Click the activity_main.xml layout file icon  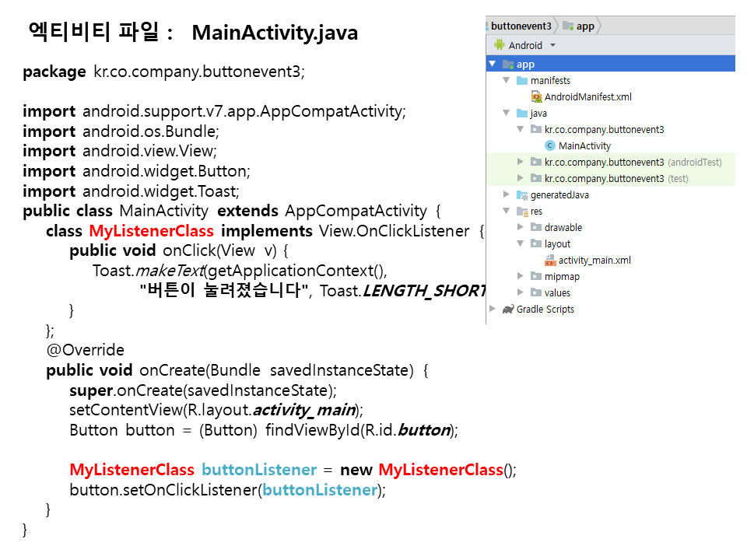click(550, 261)
